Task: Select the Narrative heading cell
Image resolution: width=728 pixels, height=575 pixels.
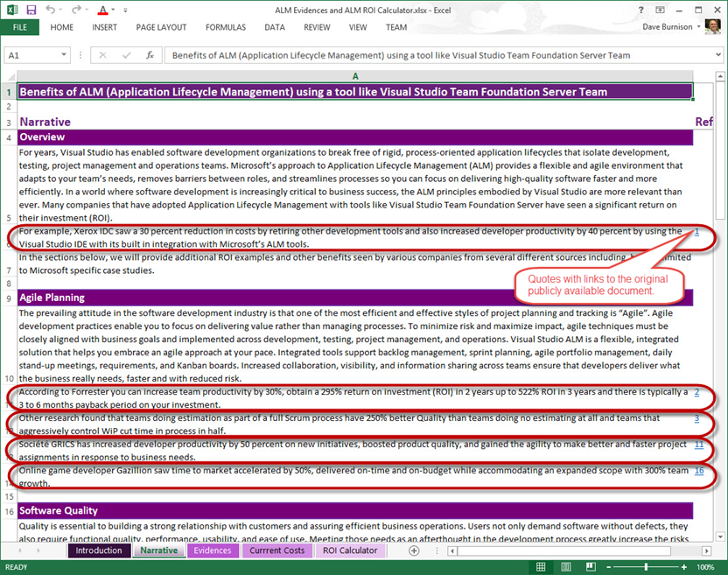Action: 355,122
